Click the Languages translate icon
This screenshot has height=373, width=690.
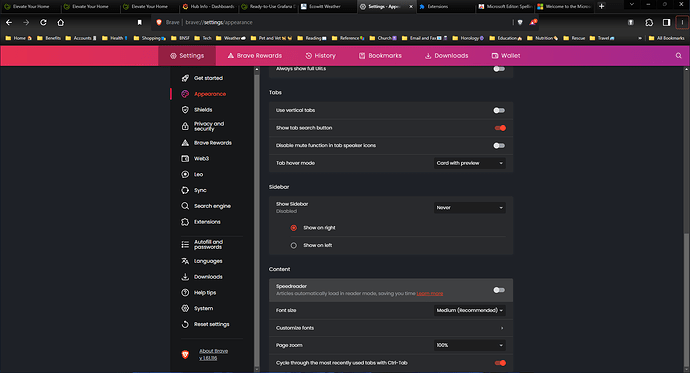pyautogui.click(x=185, y=261)
